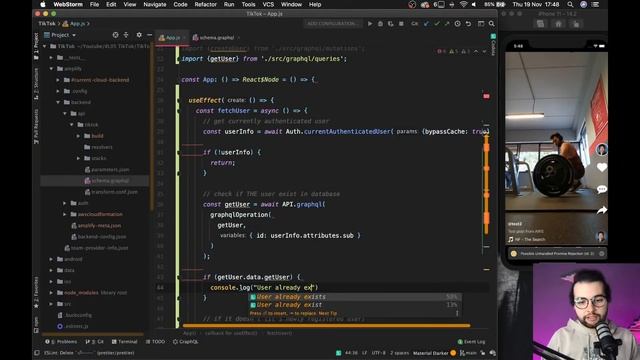This screenshot has width=640, height=360.
Task: Click the Material Darker theme status entry
Action: [x=430, y=353]
